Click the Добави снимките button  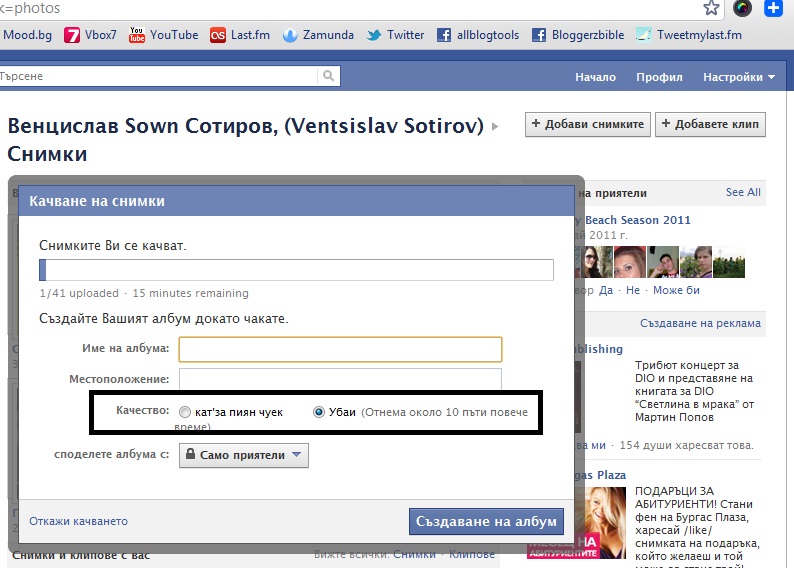[x=588, y=125]
